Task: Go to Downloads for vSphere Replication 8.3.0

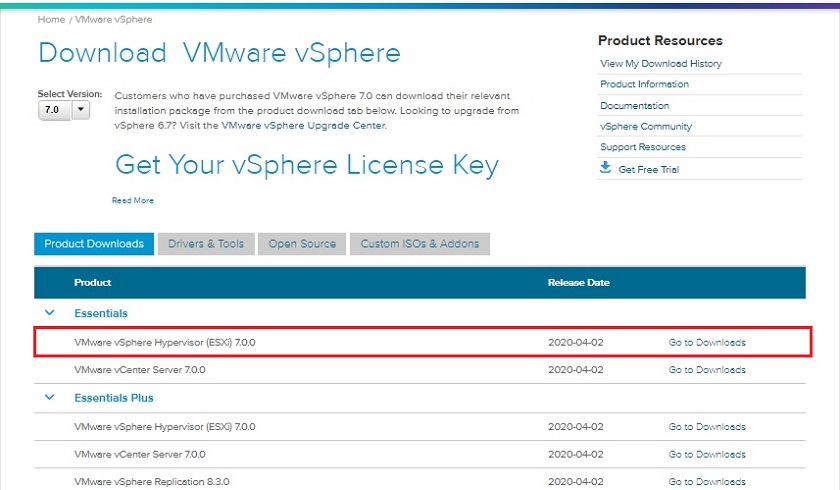Action: (x=707, y=481)
